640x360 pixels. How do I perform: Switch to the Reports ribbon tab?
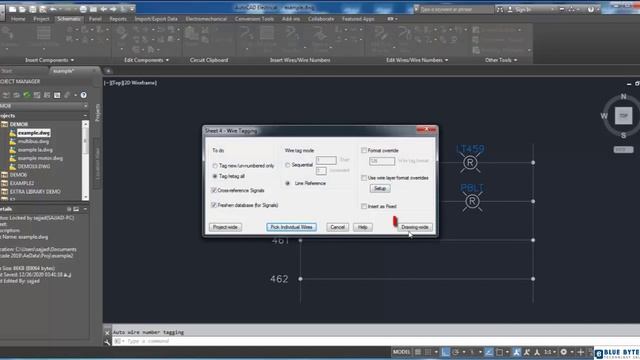click(118, 19)
